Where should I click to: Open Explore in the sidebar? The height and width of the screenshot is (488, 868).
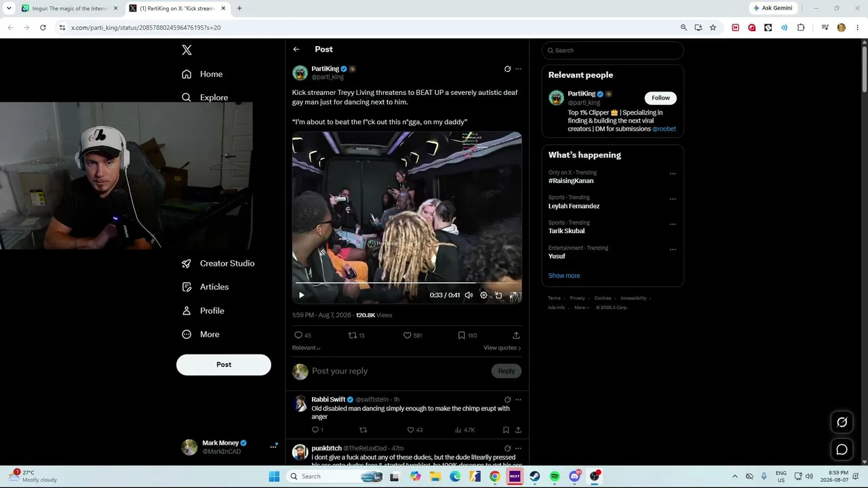click(x=205, y=98)
